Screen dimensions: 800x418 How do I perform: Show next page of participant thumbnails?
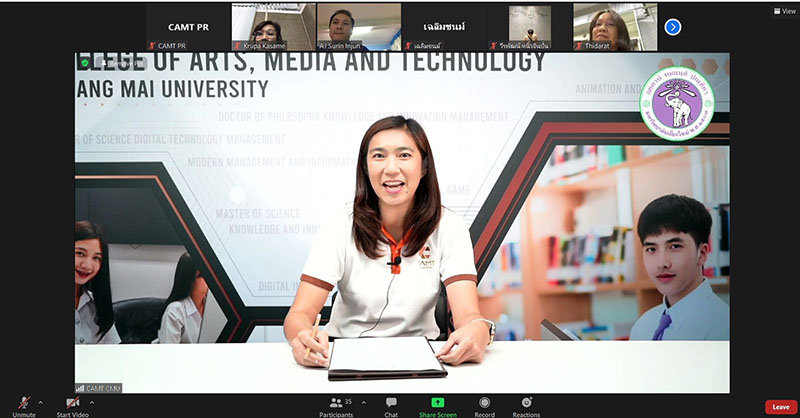point(672,27)
